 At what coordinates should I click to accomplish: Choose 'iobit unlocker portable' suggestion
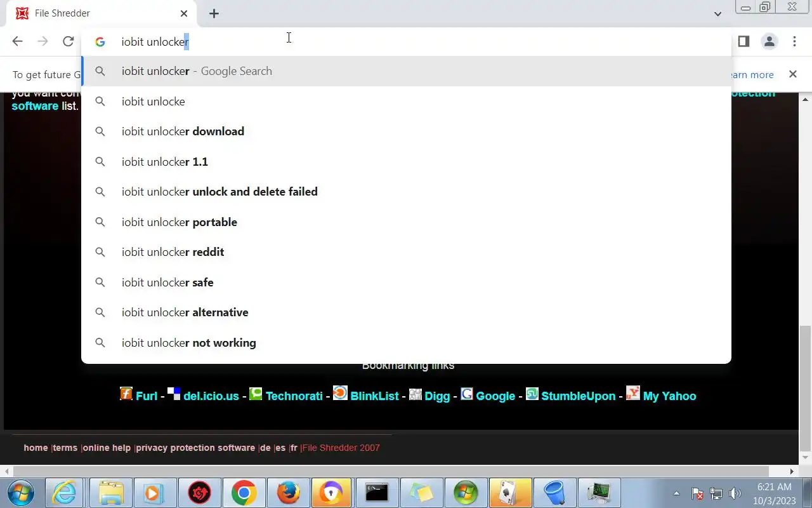tap(406, 222)
